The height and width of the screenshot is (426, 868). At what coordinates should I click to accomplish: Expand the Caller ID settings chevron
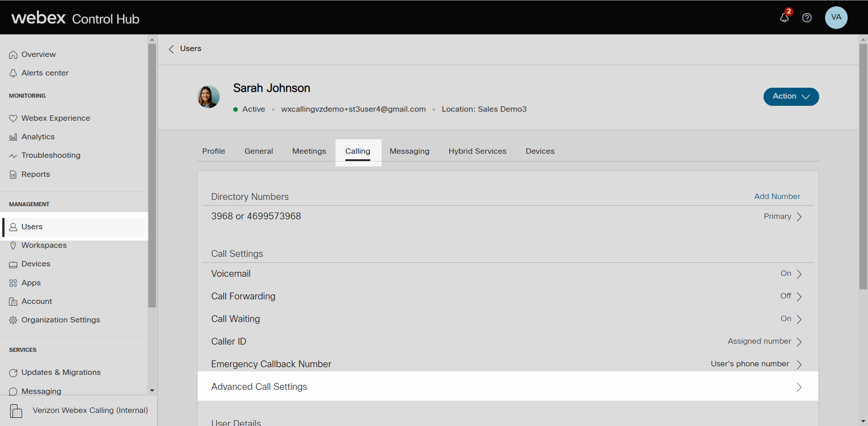click(799, 342)
